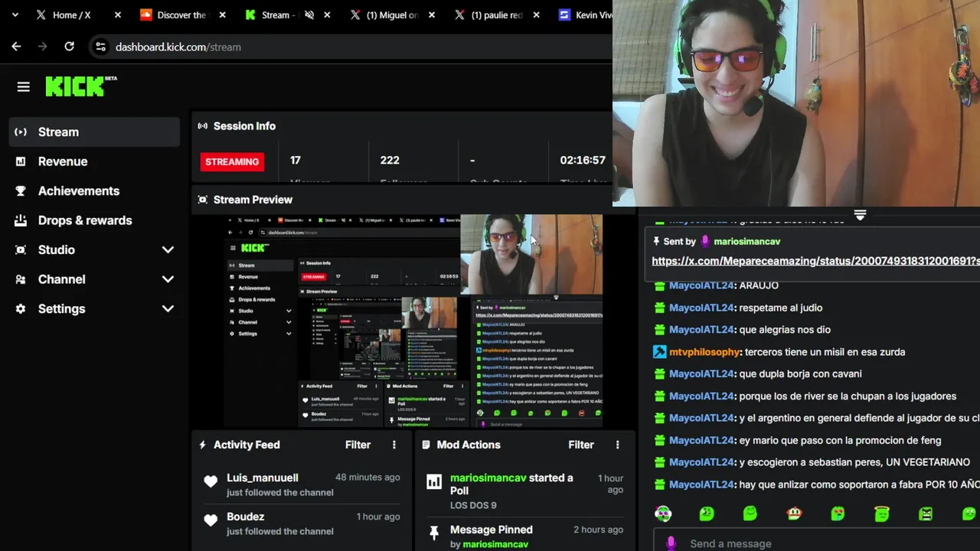Open mtvphilosophy chat username

704,352
